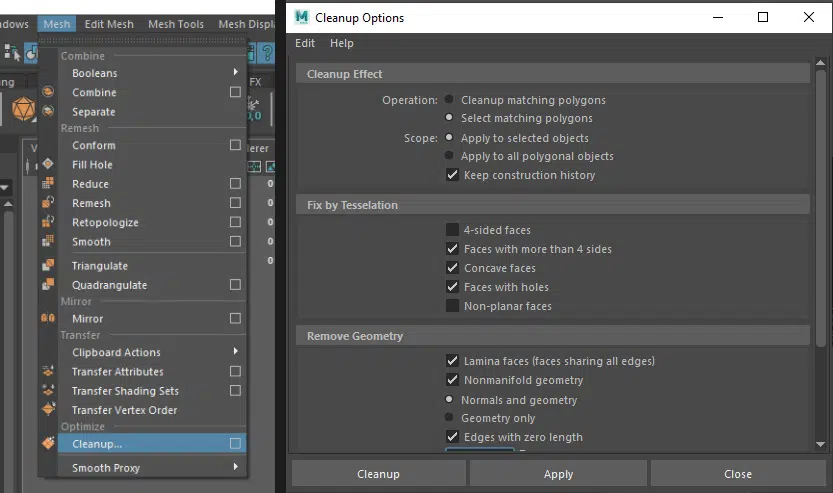This screenshot has width=833, height=493.
Task: Open Cleanup options box
Action: pos(235,443)
